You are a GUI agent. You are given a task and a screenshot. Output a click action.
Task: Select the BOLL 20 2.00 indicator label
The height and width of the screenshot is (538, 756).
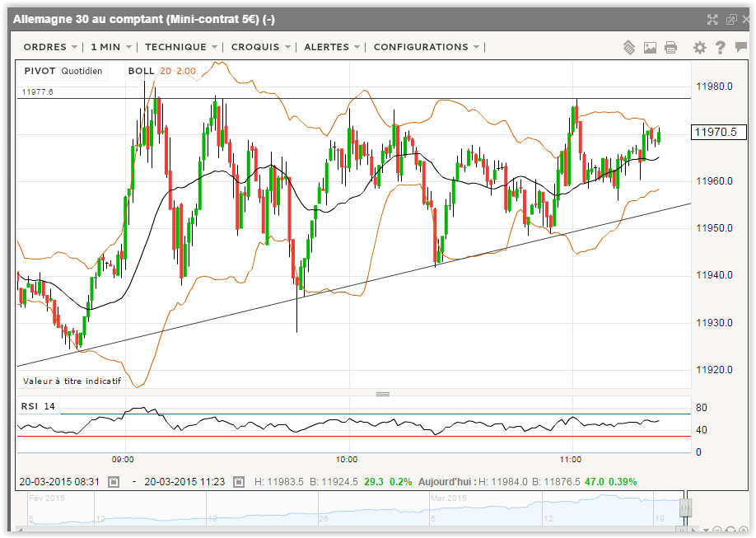coord(162,71)
